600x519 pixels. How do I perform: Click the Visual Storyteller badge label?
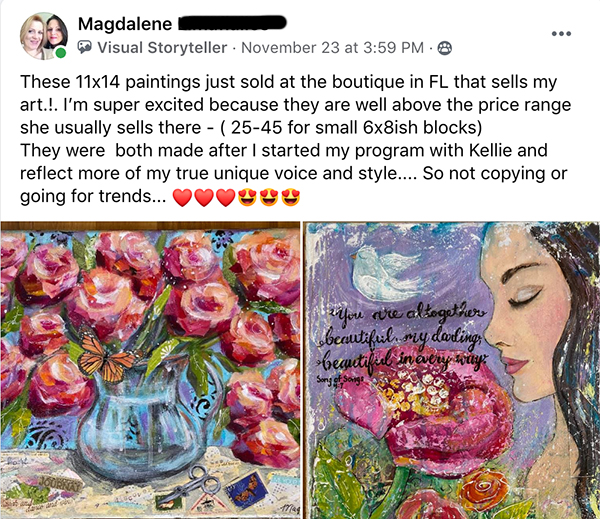click(x=162, y=48)
